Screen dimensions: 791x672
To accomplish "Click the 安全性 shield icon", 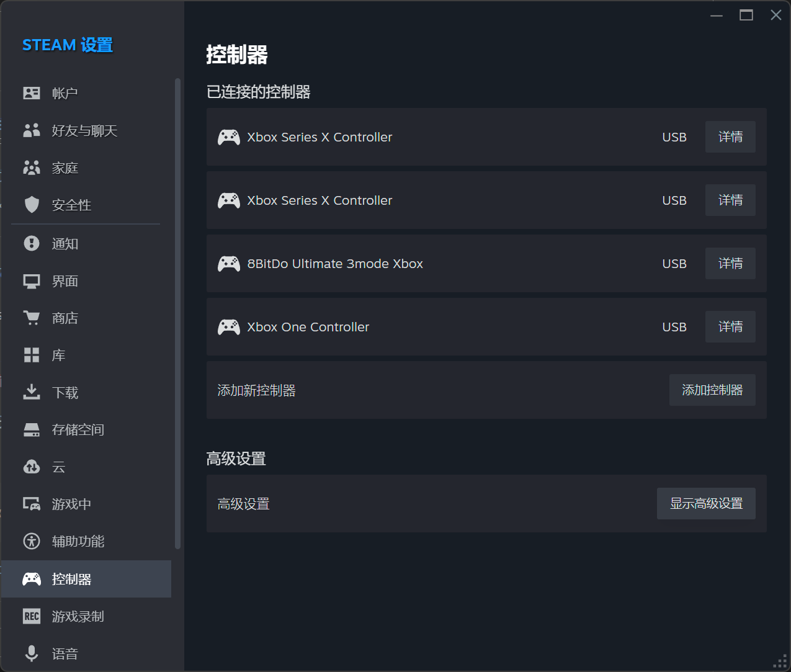I will (x=32, y=205).
